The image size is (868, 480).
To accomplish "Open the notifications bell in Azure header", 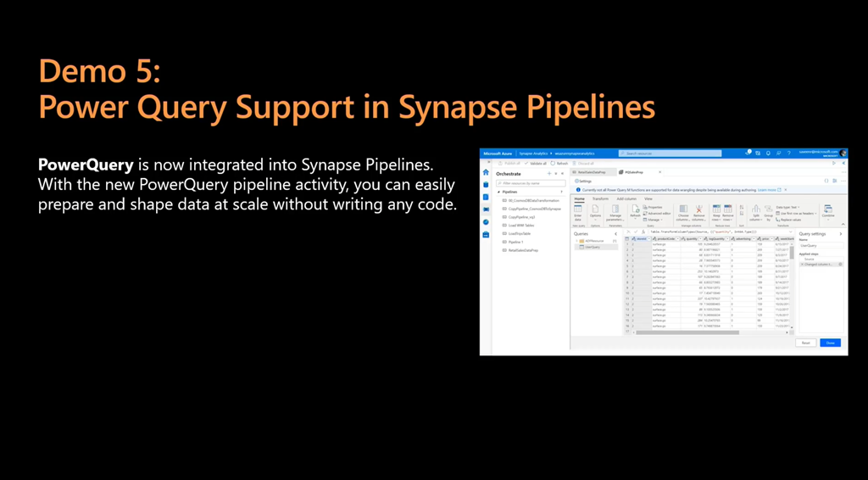I will [x=768, y=153].
